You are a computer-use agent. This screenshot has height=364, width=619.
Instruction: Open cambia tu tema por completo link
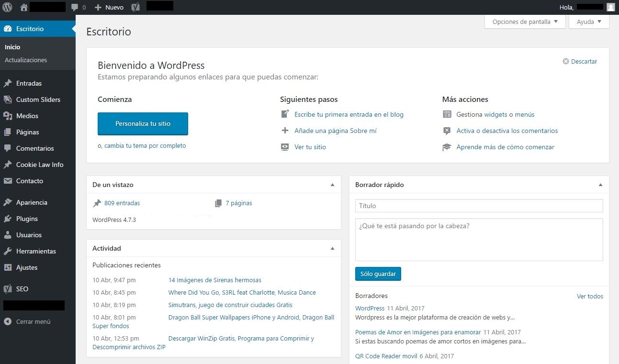click(145, 145)
